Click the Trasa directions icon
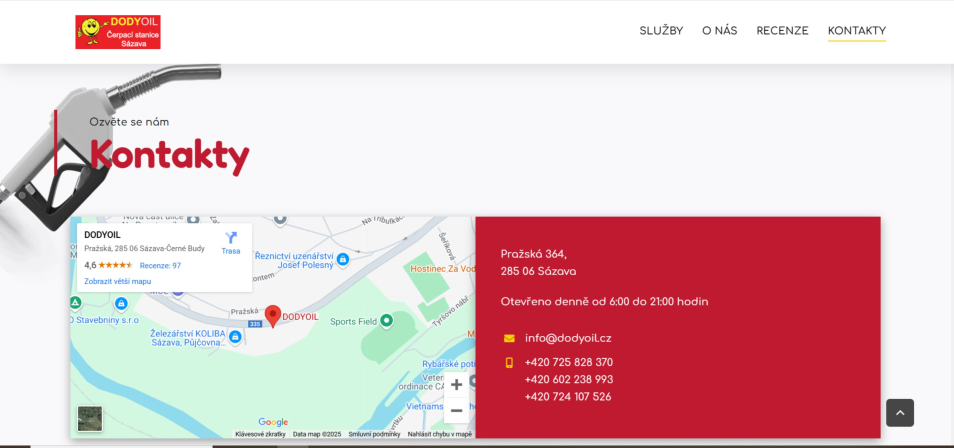Viewport: 954px width, 448px height. click(231, 238)
